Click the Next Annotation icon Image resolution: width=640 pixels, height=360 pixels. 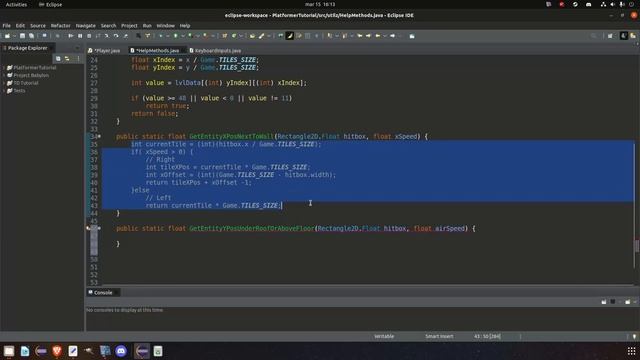click(329, 36)
